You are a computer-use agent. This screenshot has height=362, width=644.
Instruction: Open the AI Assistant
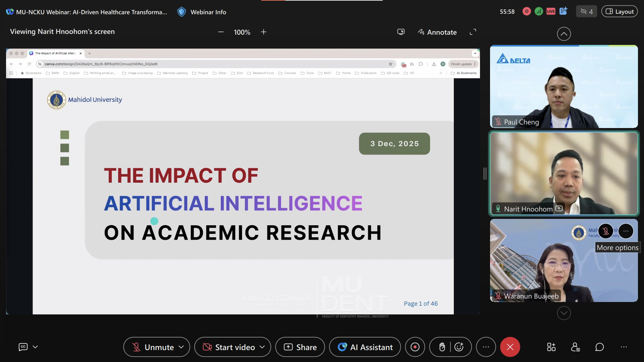(365, 347)
